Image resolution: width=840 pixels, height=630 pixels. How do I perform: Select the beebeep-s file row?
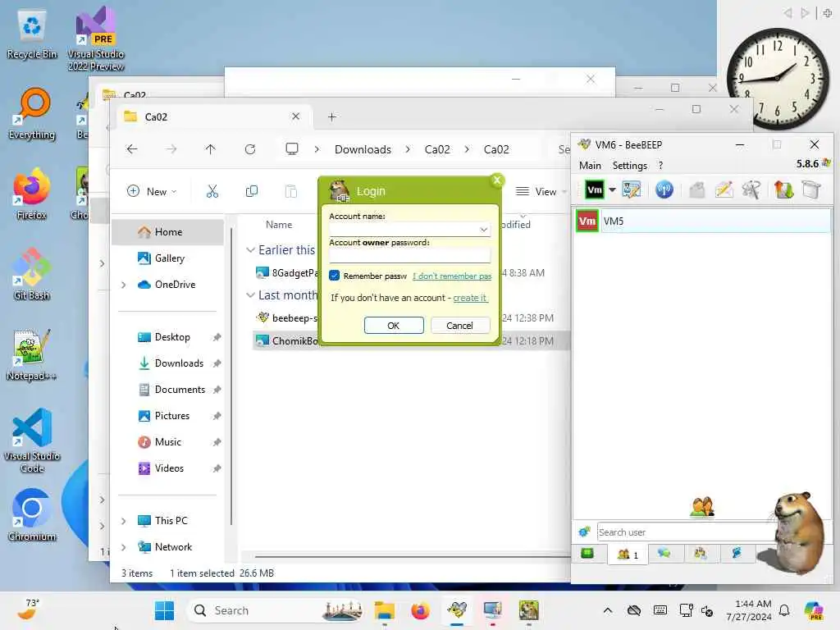point(286,317)
